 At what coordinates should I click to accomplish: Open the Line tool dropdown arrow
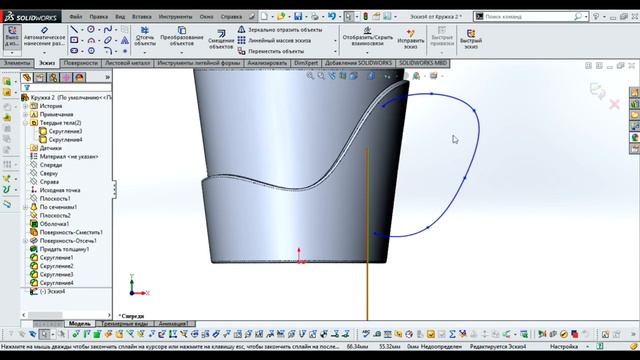click(x=82, y=30)
